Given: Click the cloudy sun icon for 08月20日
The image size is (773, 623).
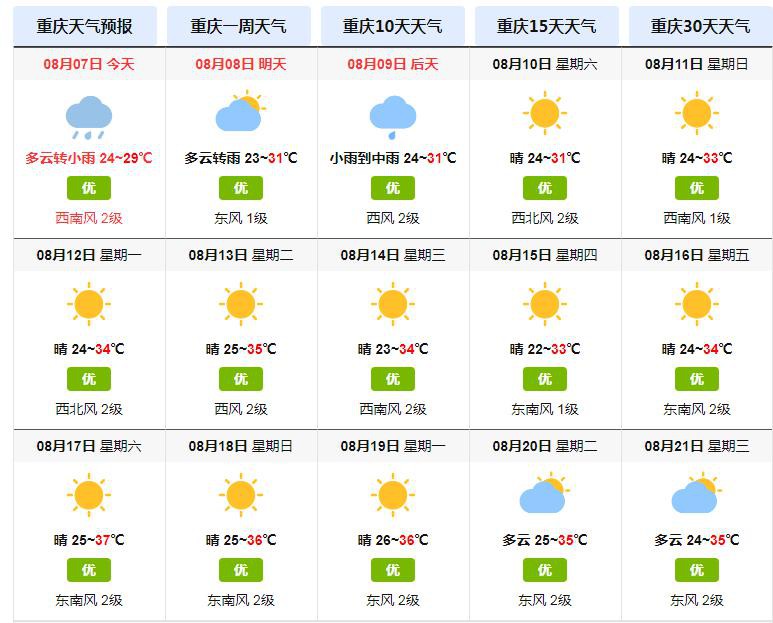Looking at the screenshot, I should click(x=545, y=493).
